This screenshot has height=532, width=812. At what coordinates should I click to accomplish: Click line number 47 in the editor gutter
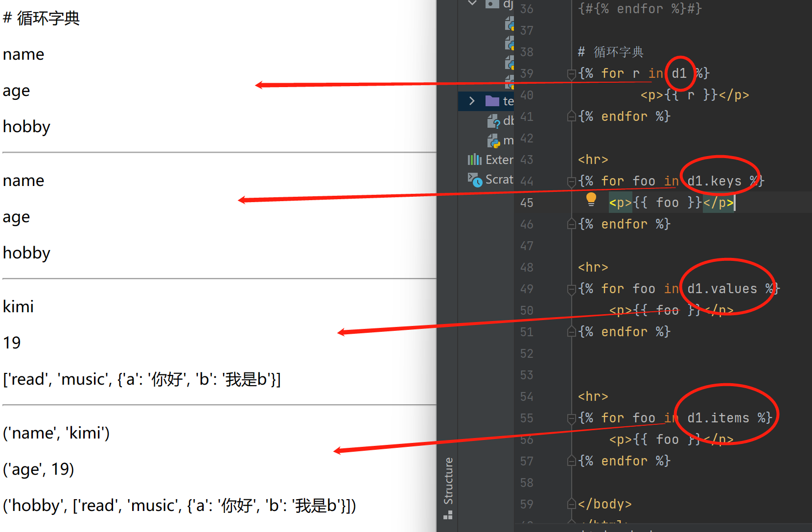tap(527, 246)
